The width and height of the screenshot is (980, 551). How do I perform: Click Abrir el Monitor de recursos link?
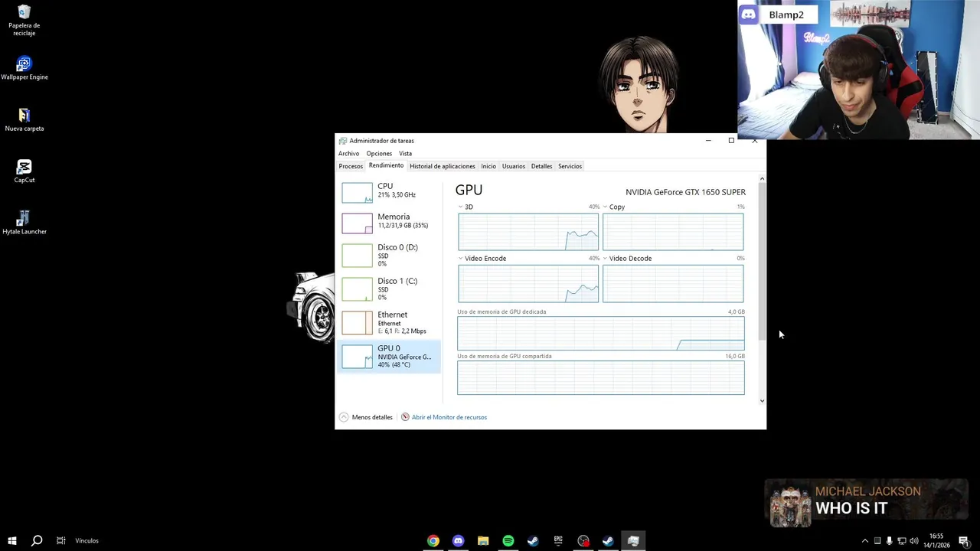tap(449, 417)
